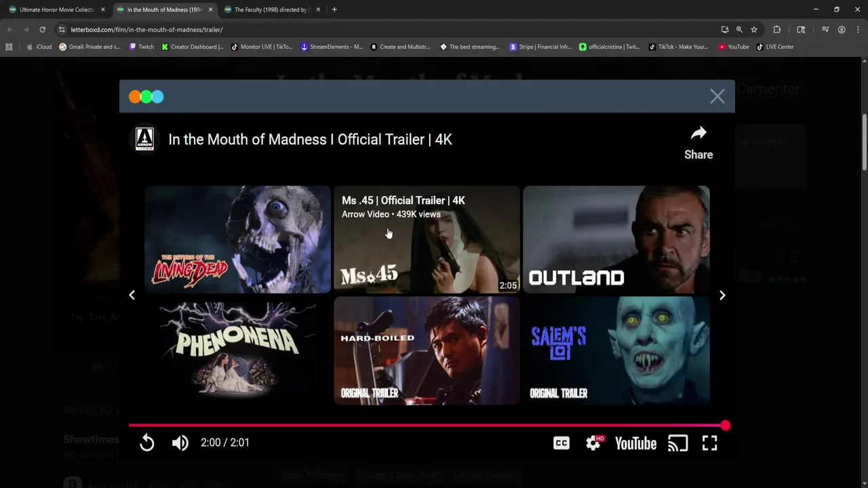Image resolution: width=868 pixels, height=488 pixels.
Task: Show next suggested videos
Action: coord(722,295)
